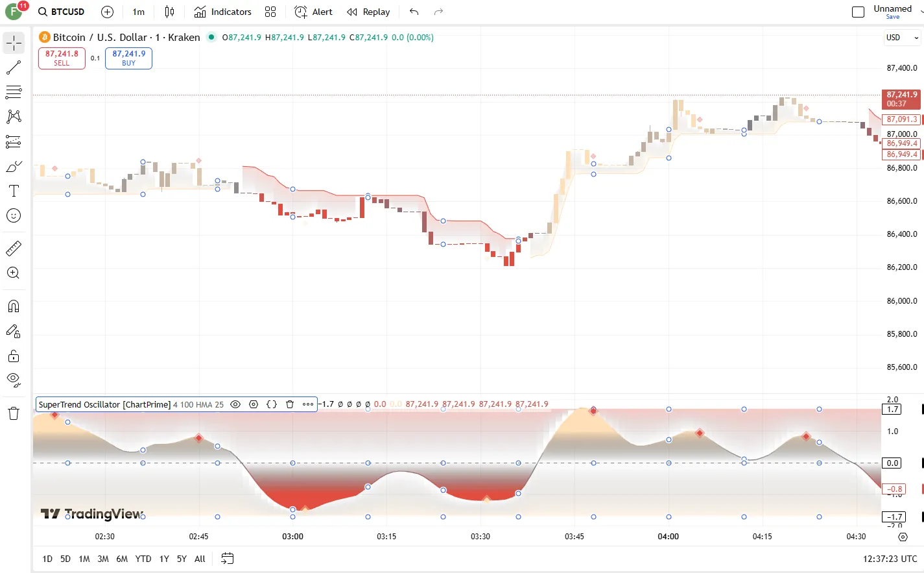Toggle lock all drawing tools
The width and height of the screenshot is (924, 573).
coord(14,356)
